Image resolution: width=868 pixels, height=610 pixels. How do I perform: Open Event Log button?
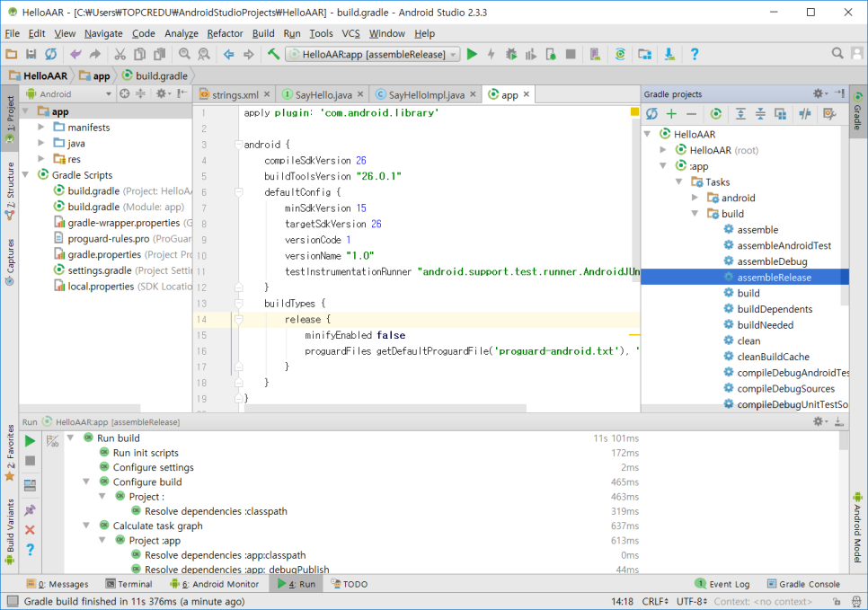click(x=722, y=584)
